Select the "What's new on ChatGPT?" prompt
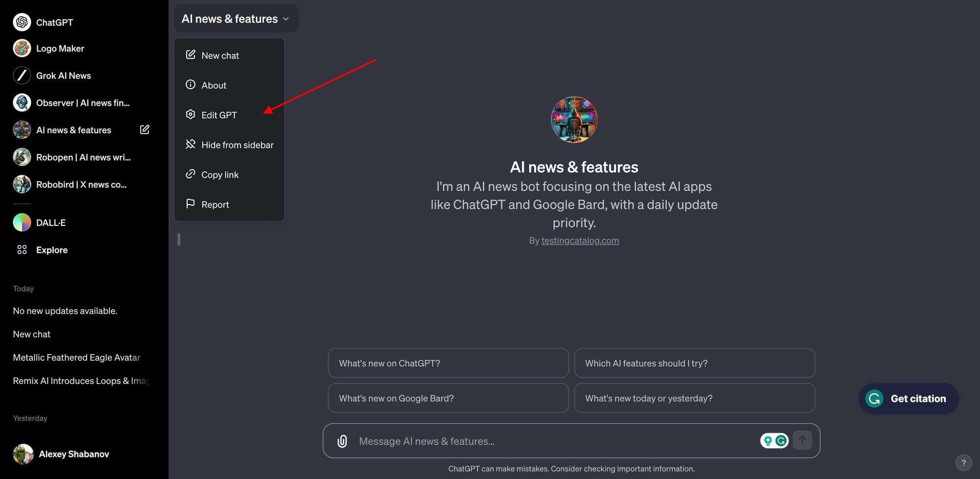Viewport: 980px width, 479px height. [448, 363]
